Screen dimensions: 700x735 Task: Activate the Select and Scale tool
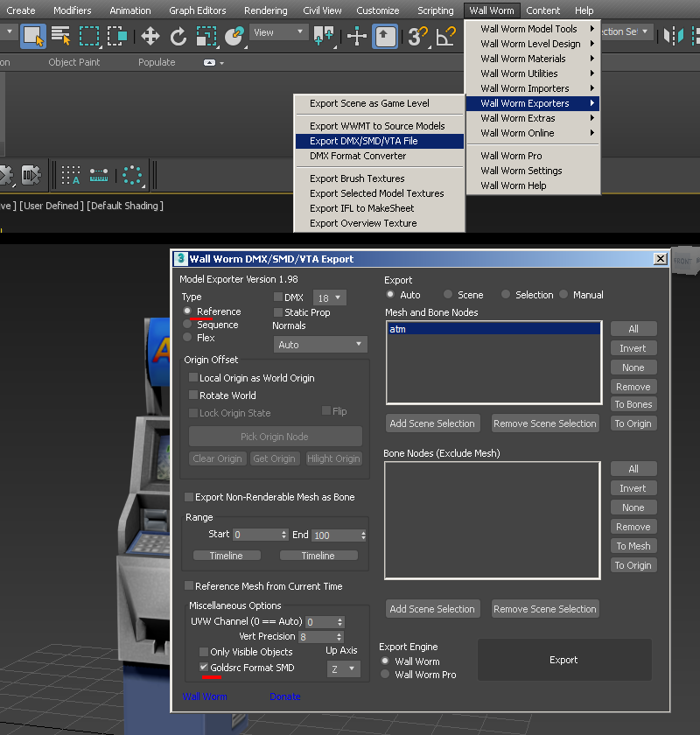(x=206, y=36)
